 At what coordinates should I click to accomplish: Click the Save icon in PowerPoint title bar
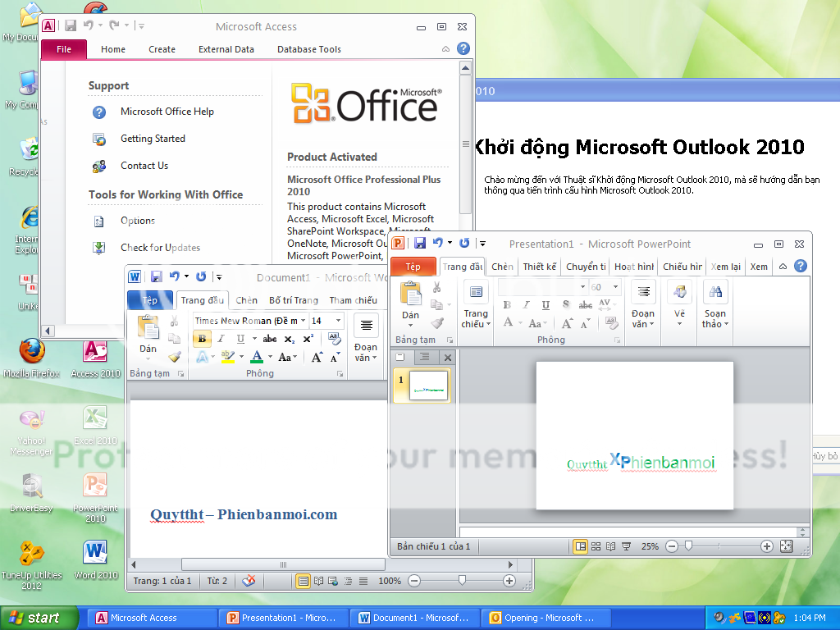(420, 243)
